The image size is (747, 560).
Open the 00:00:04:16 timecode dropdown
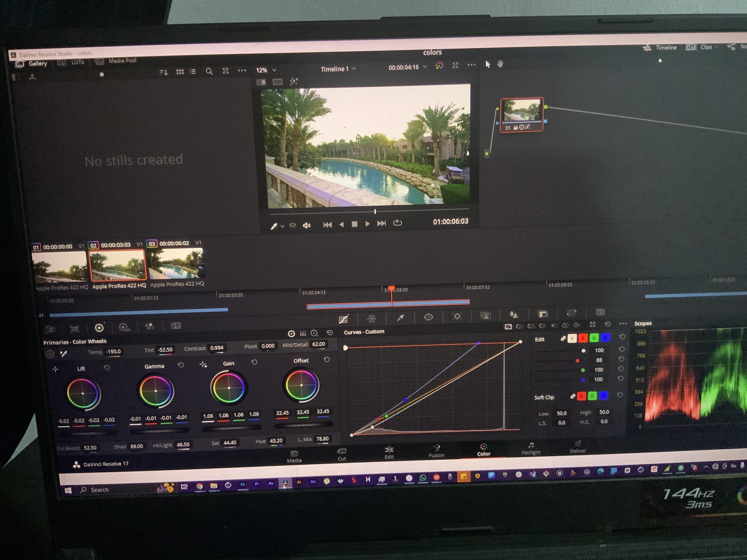click(x=408, y=67)
